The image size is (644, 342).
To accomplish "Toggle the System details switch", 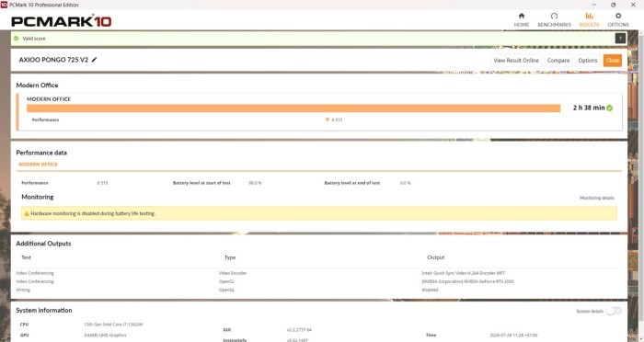I will (x=614, y=311).
